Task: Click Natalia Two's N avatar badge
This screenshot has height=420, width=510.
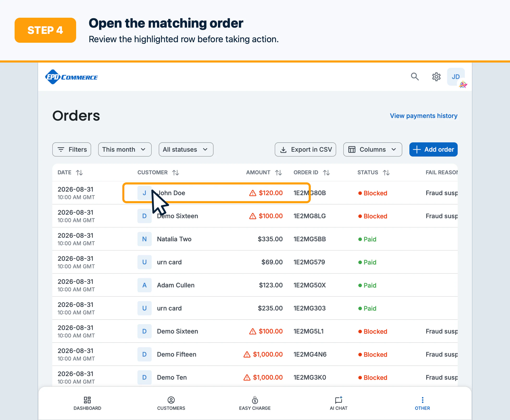Action: click(x=144, y=239)
